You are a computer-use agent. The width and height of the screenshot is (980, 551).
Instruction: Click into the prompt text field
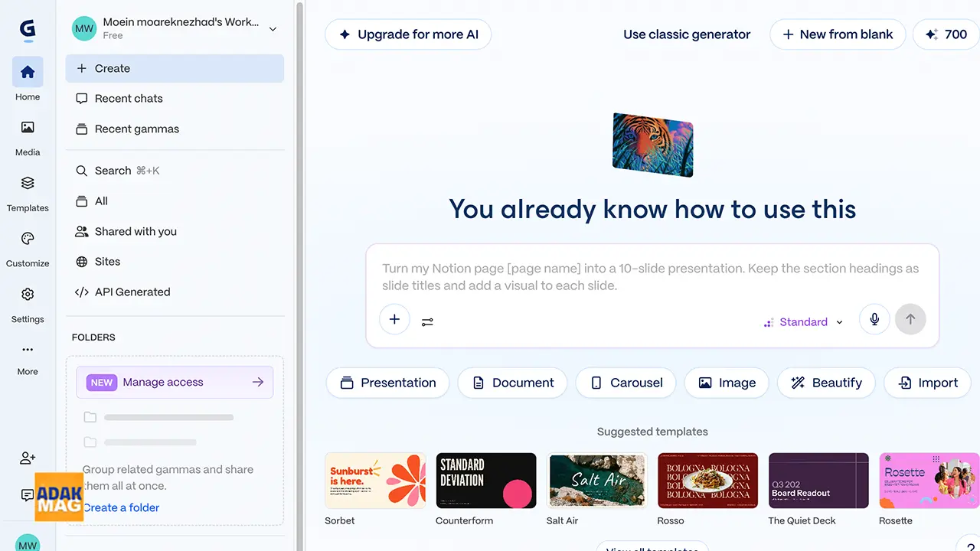click(651, 277)
